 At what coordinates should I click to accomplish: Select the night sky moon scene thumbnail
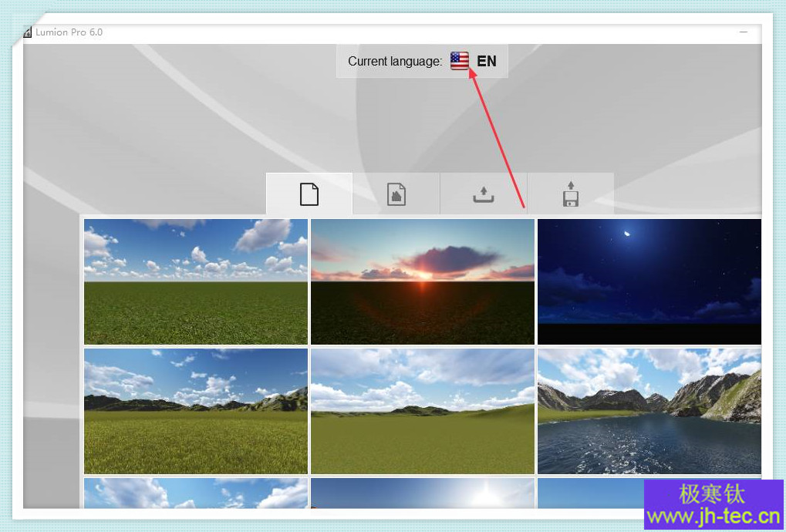coord(649,281)
